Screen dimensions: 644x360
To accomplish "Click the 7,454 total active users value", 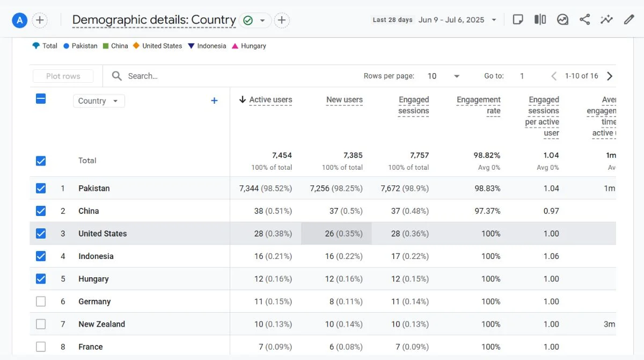I will (x=282, y=155).
